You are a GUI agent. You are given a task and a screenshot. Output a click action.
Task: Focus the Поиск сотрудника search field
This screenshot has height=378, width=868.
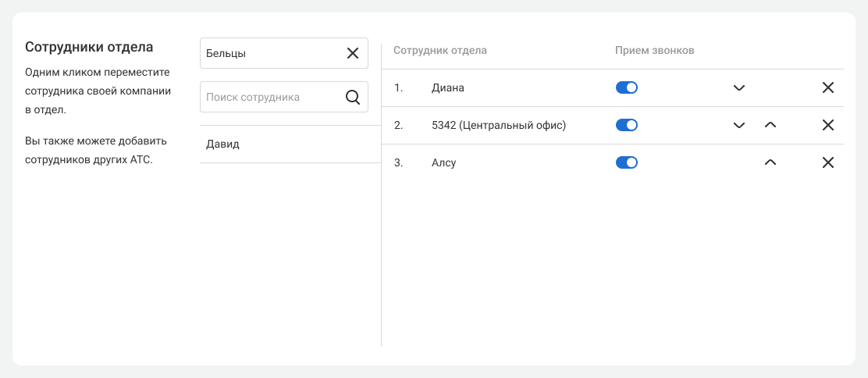269,97
